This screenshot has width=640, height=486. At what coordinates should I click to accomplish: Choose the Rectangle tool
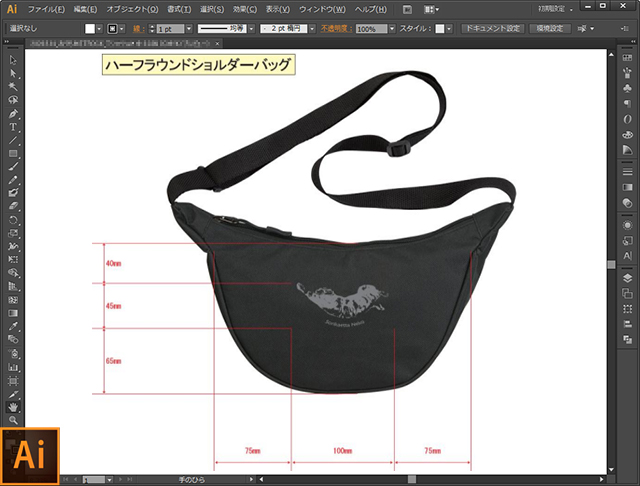pyautogui.click(x=13, y=153)
